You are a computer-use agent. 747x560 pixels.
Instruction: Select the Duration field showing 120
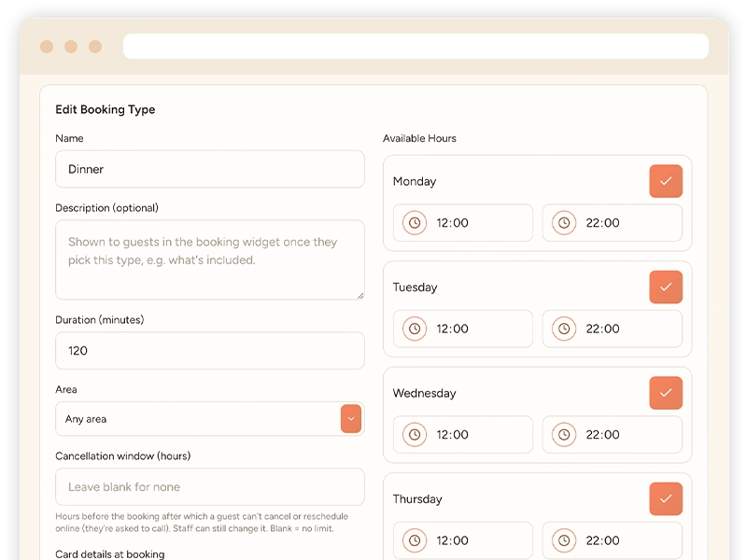coord(210,351)
